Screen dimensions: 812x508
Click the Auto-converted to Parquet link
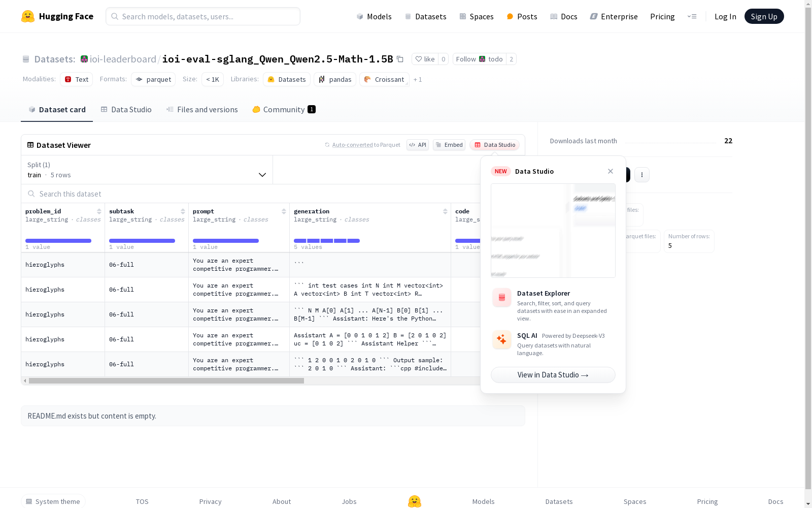(366, 145)
